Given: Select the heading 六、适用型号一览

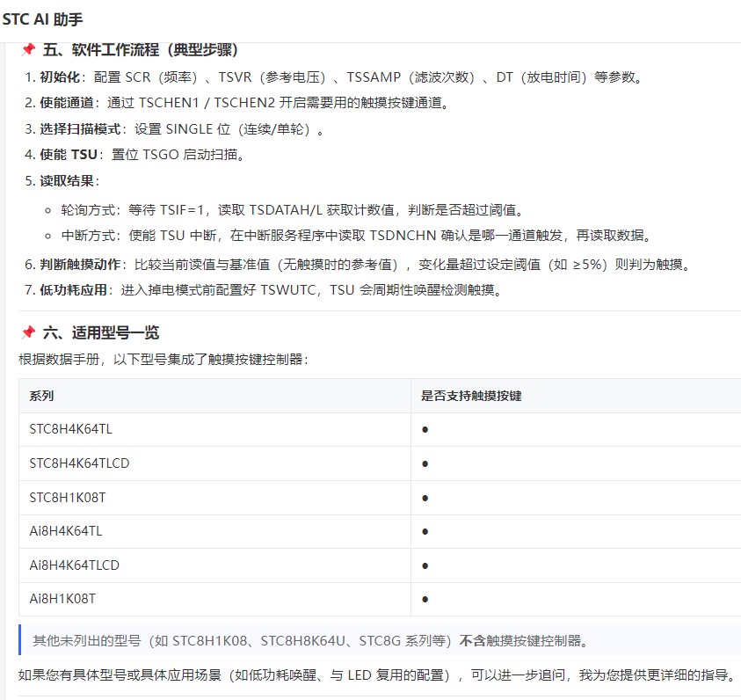Looking at the screenshot, I should [x=101, y=332].
